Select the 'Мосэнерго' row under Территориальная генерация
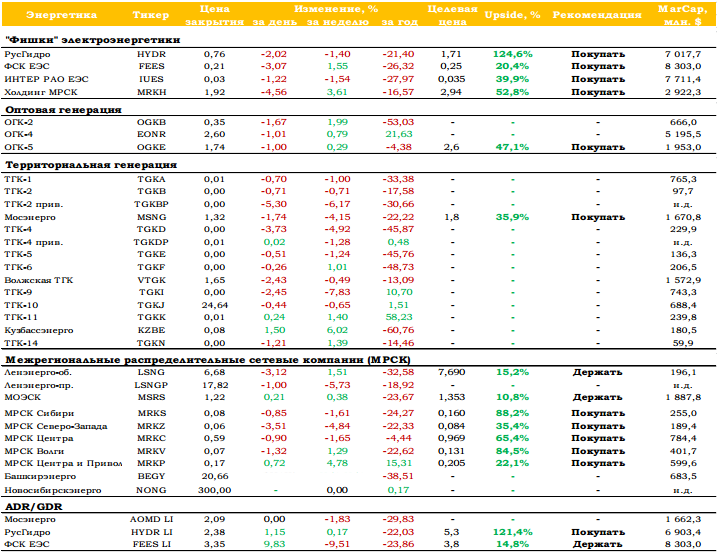 click(x=30, y=217)
